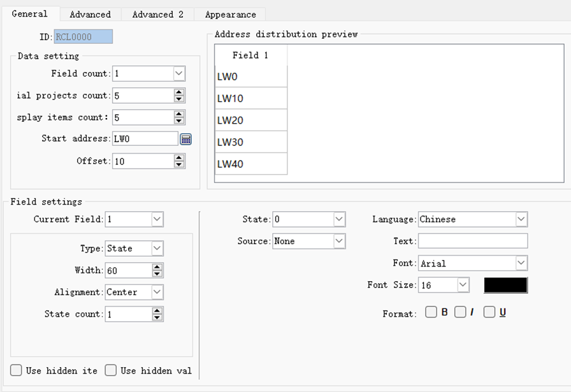Open the Appearance tab
571x392 pixels.
pos(230,14)
